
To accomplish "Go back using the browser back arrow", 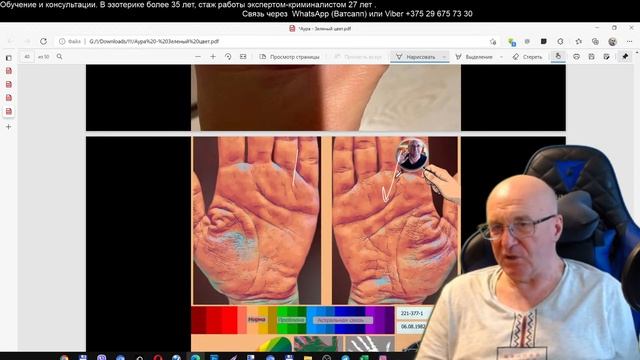I will pyautogui.click(x=11, y=41).
